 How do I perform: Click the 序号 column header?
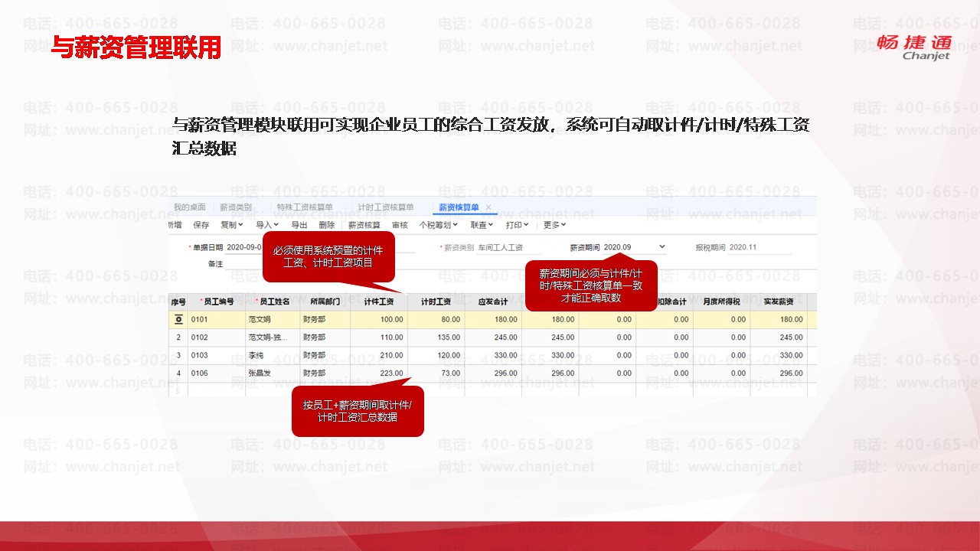pos(178,302)
